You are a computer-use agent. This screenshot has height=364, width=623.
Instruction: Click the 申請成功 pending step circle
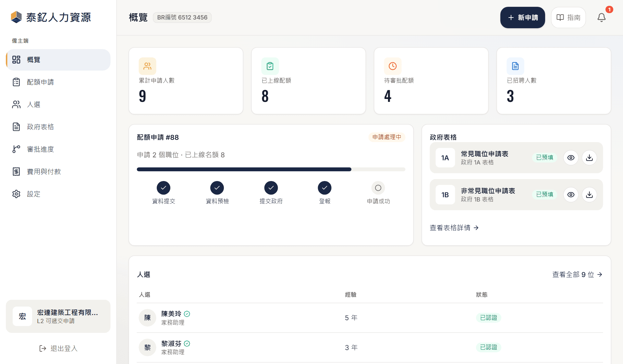click(378, 188)
